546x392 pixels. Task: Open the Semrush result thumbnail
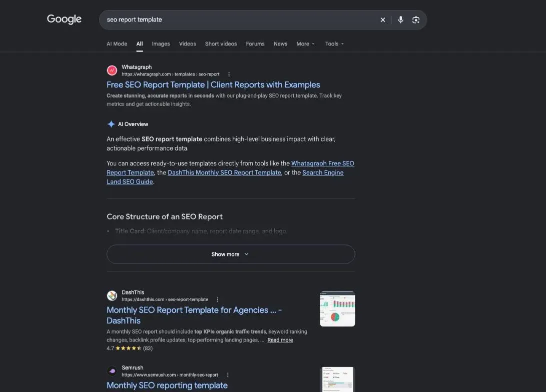click(x=337, y=379)
